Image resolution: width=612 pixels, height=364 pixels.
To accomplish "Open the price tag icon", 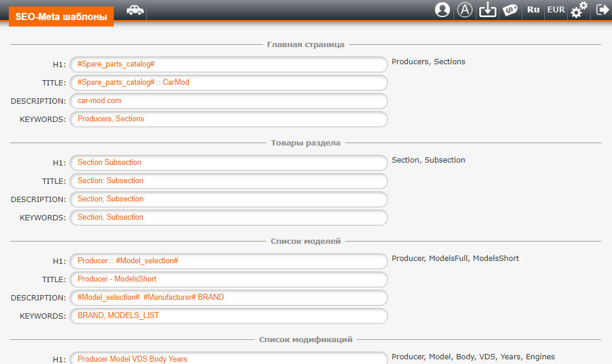I will [510, 10].
